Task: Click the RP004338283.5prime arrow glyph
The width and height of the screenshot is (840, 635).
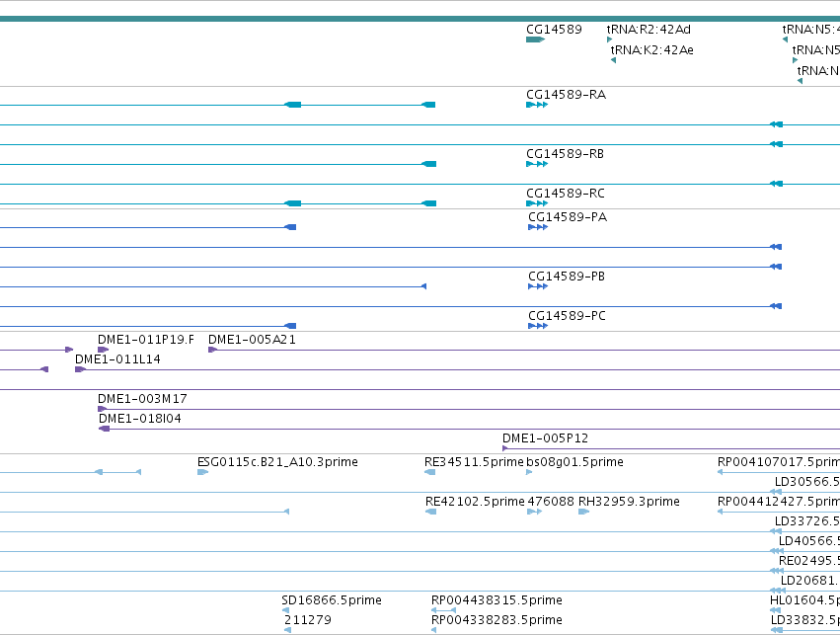Action: (x=434, y=630)
